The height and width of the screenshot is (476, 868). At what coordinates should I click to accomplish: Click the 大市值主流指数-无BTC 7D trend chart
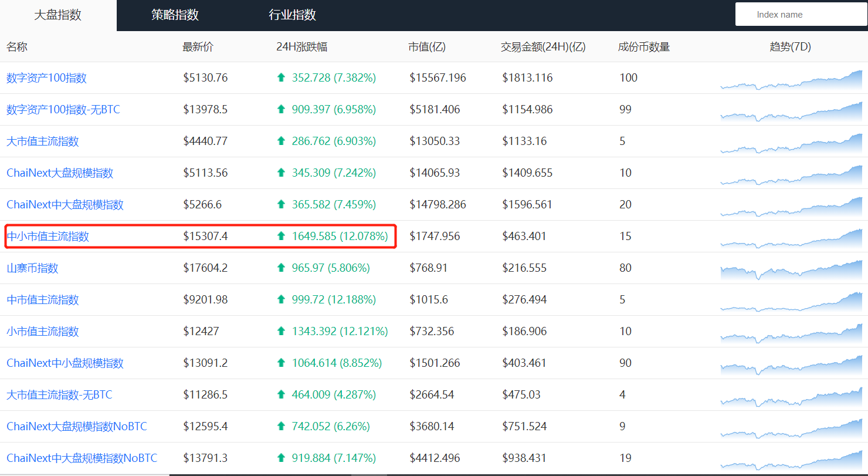(x=791, y=397)
